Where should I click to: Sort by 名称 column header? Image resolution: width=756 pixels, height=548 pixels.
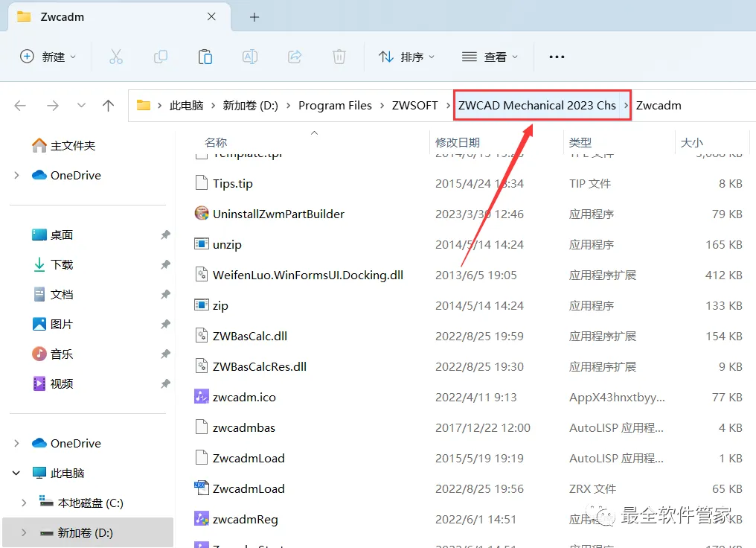coord(216,142)
